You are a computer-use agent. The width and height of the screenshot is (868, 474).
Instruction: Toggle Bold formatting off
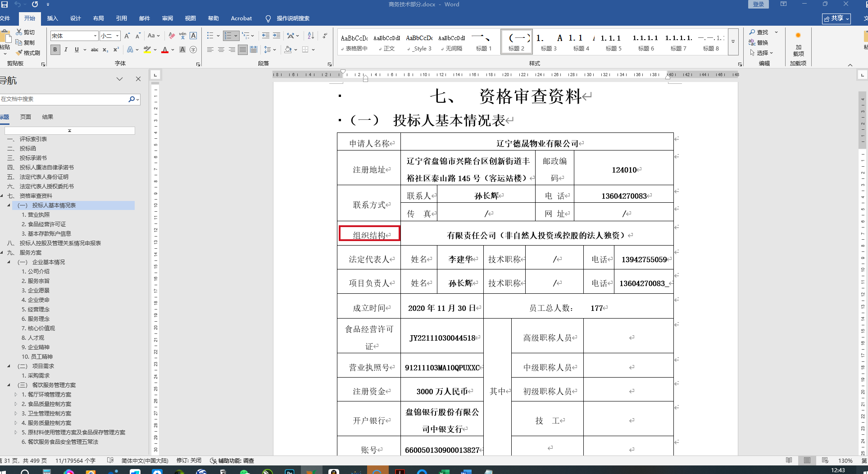55,50
